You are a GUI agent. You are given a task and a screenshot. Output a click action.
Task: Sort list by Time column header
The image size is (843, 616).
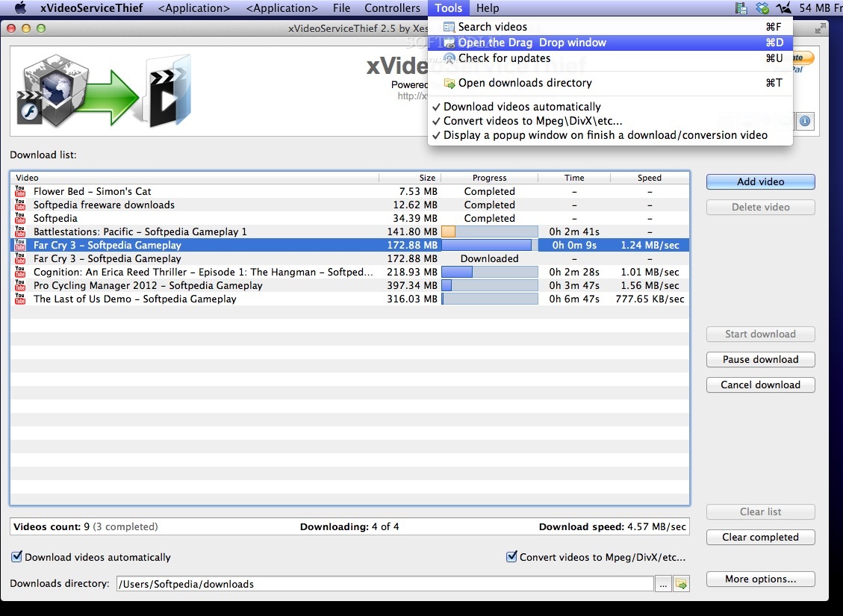574,178
